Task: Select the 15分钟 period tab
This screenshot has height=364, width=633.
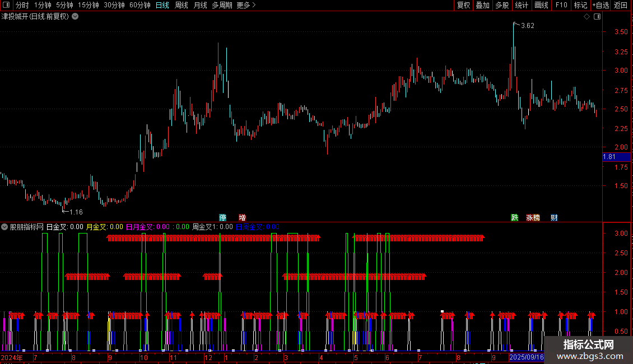Action: click(88, 5)
